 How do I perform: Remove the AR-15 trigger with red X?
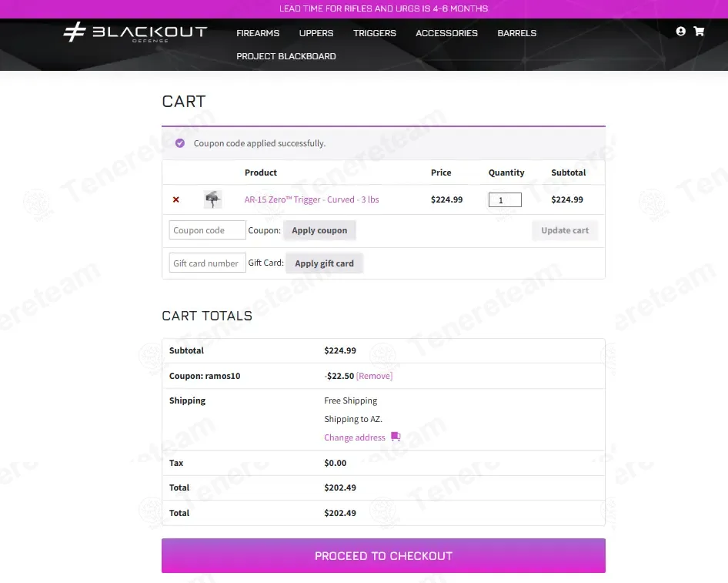point(176,199)
